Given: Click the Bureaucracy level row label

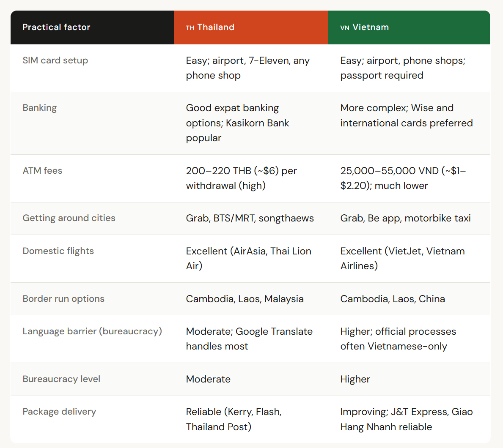Looking at the screenshot, I should pos(61,379).
